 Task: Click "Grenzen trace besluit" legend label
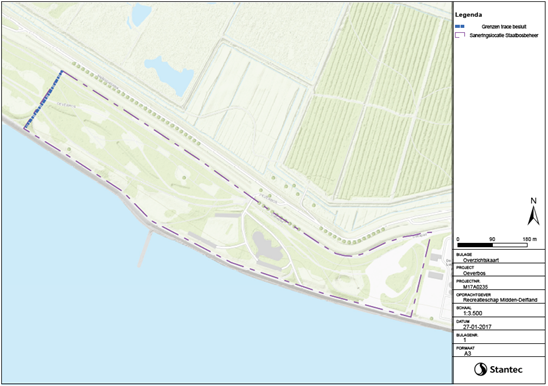pos(504,27)
